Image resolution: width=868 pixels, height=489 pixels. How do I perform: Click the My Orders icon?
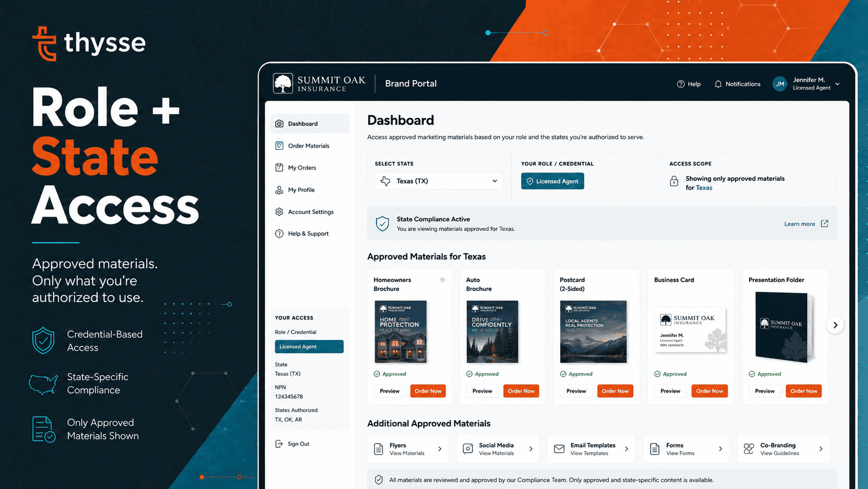pos(279,167)
